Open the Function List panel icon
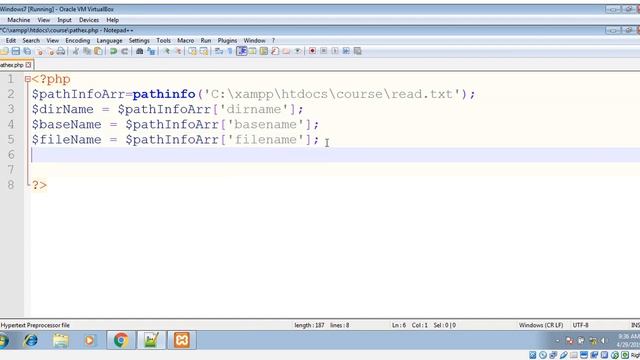Viewport: 640px width, 360px height. point(275,51)
